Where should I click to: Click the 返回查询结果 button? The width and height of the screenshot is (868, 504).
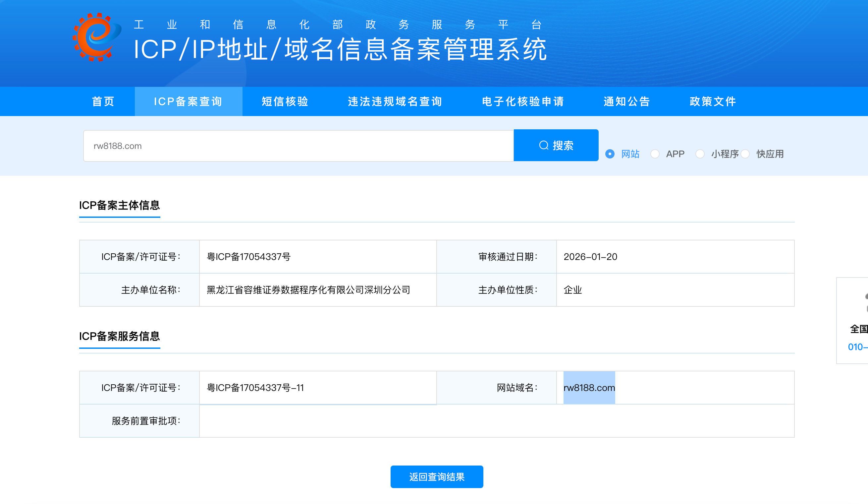(x=436, y=477)
